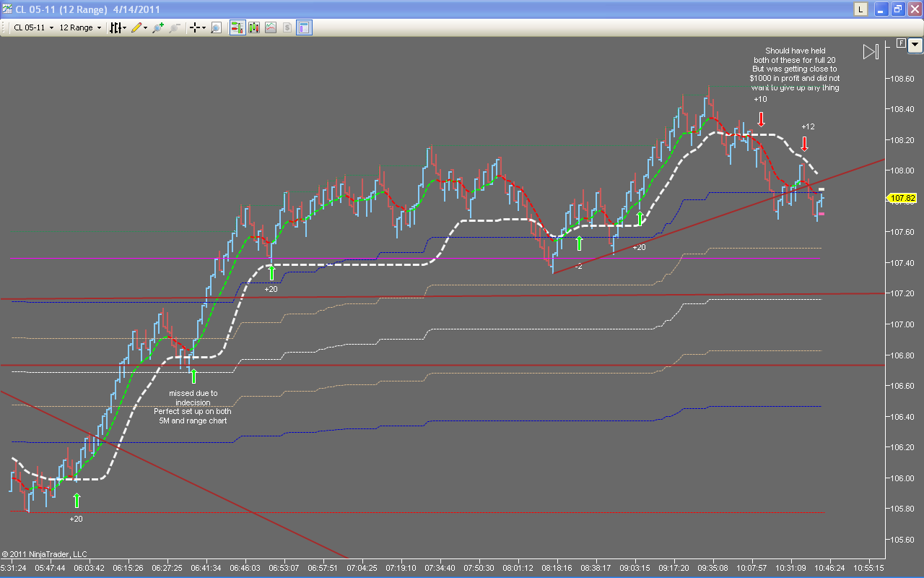Click the 06:15:26 time axis label
Screen dimensions: 924x578
click(x=130, y=569)
